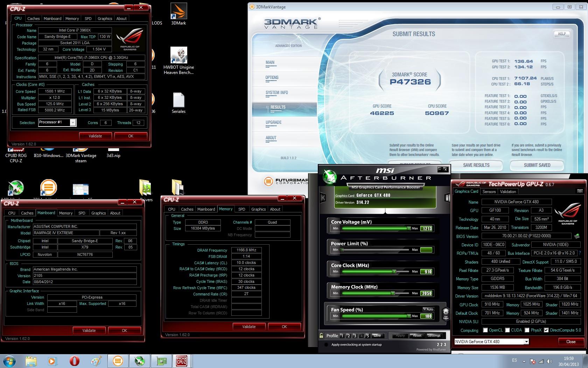
Task: Click the Core Clock value field 910
Action: pyautogui.click(x=426, y=272)
